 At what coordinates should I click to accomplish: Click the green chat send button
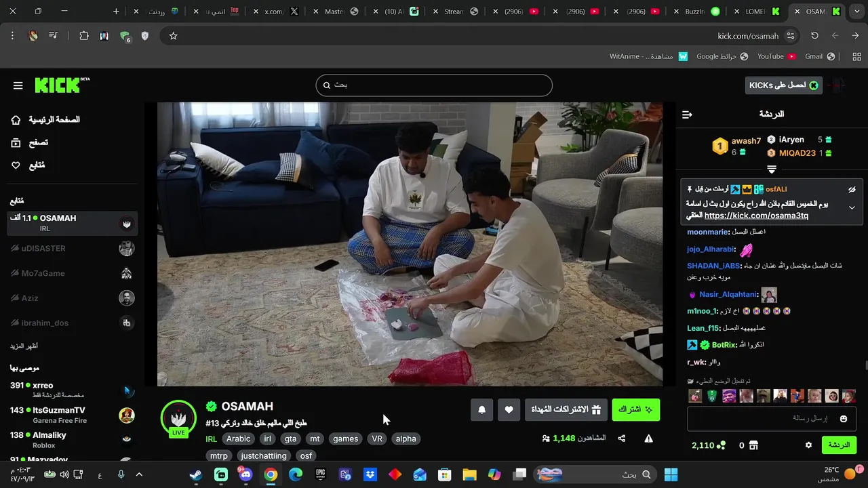click(839, 445)
